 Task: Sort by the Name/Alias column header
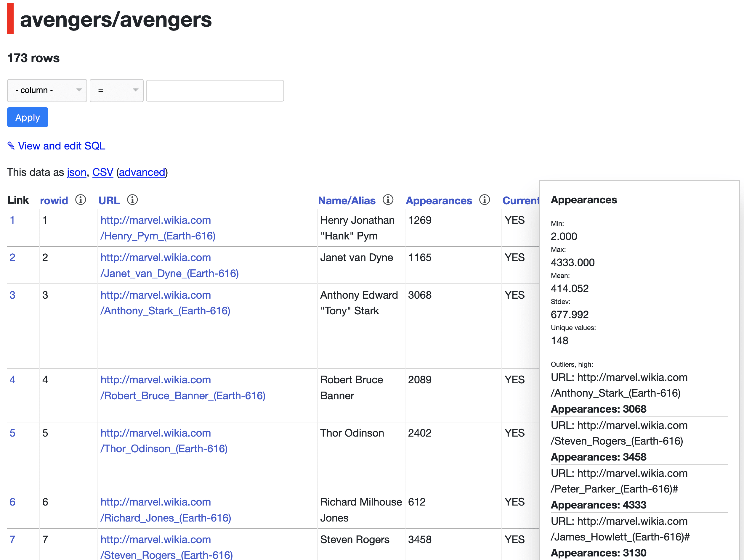pos(347,200)
